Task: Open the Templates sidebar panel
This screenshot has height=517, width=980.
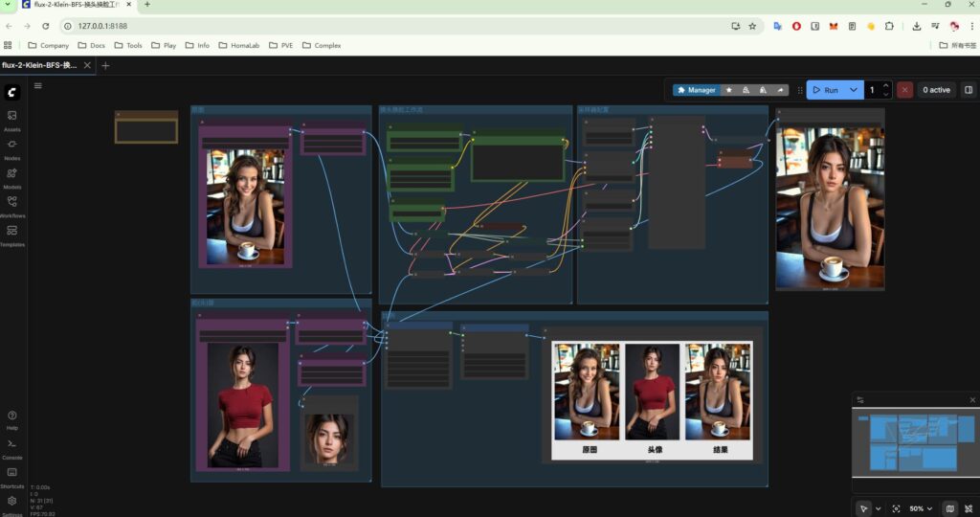Action: point(12,235)
